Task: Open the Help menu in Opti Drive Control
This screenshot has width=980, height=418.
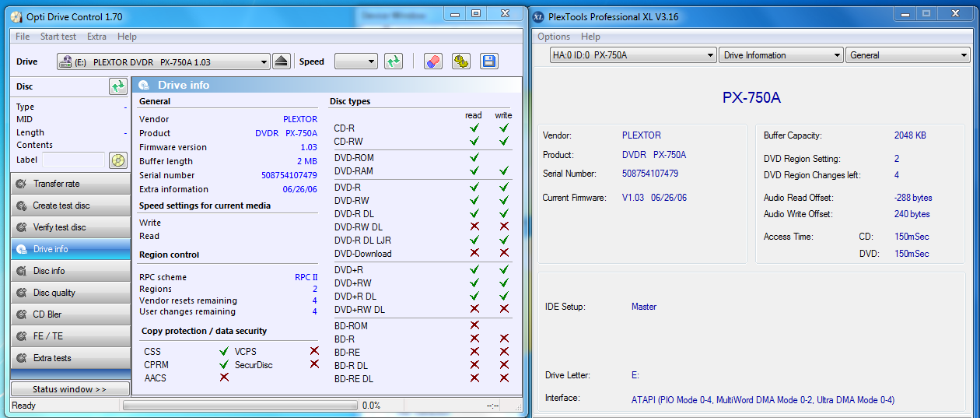Action: coord(127,37)
